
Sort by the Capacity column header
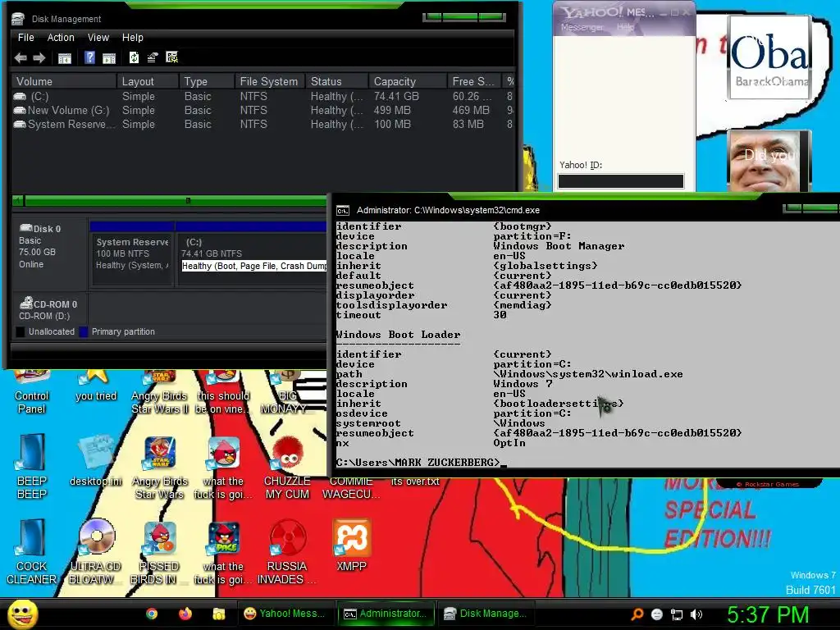pos(407,81)
